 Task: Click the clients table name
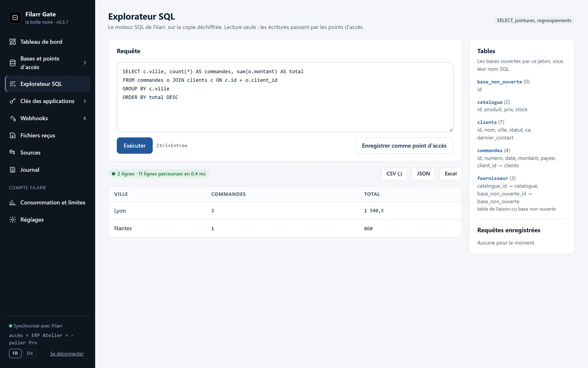point(487,122)
